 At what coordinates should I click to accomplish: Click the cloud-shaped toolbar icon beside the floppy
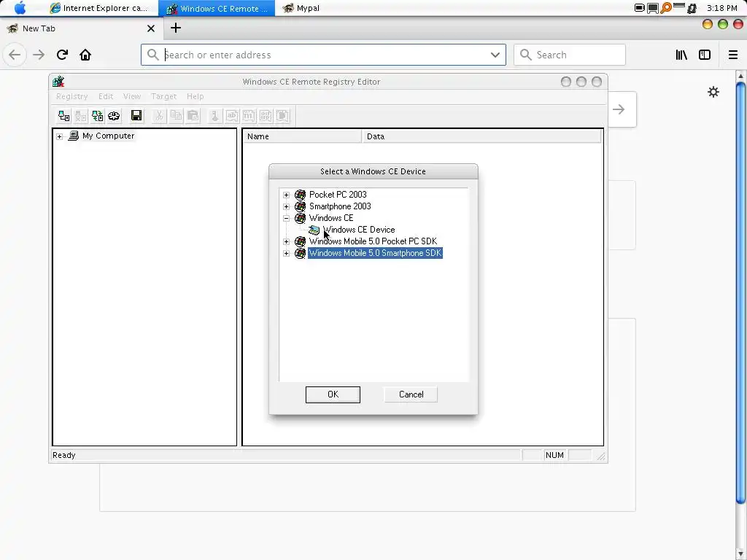(114, 116)
